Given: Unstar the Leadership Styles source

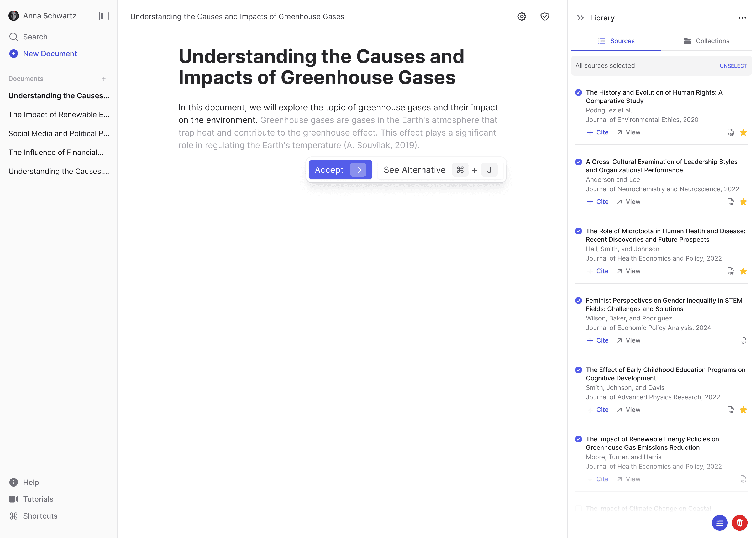Looking at the screenshot, I should click(x=743, y=202).
